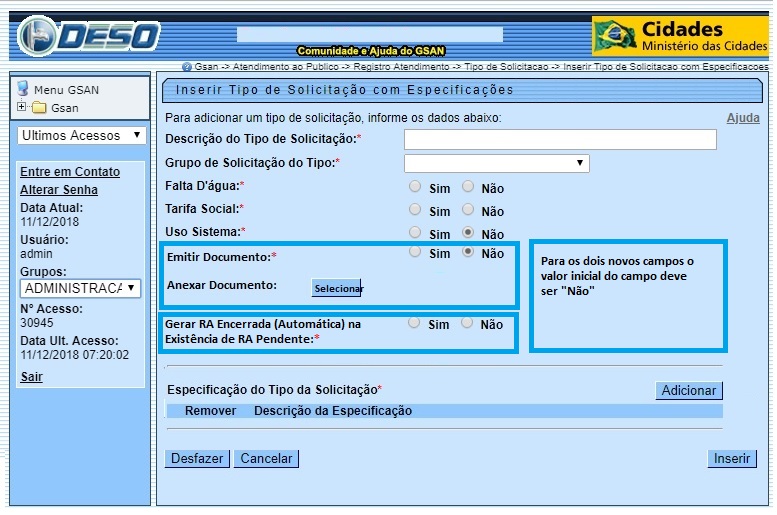
Task: Open the Ultimos Acessos dropdown
Action: click(82, 135)
